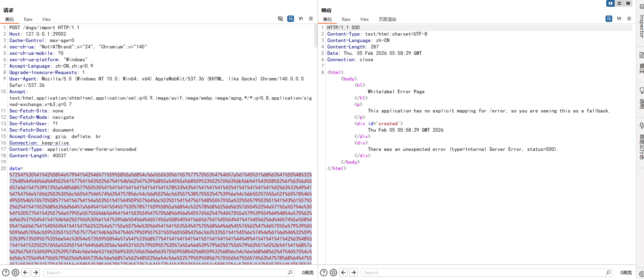Toggle word wrap in request panel

click(291, 19)
